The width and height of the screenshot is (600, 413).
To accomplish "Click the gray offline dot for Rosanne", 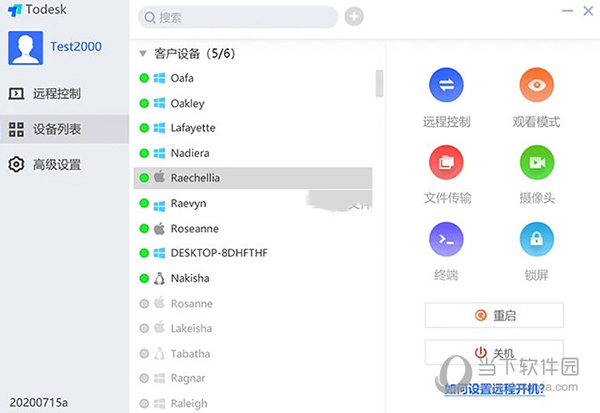I will (144, 304).
